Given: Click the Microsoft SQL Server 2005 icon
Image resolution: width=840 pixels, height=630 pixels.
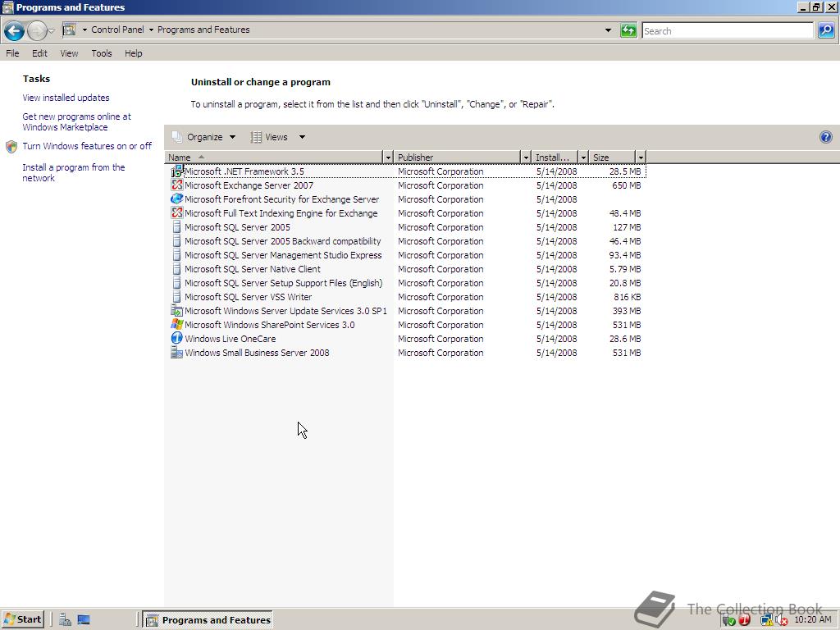Looking at the screenshot, I should [177, 227].
